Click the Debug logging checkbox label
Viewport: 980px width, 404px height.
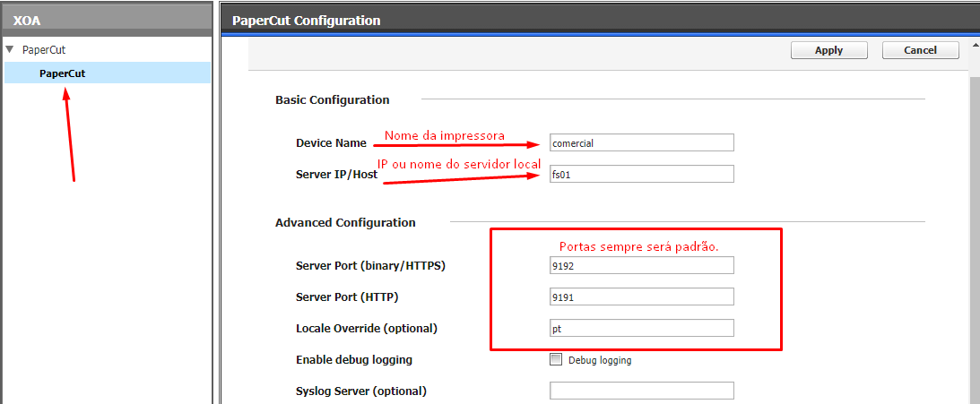click(599, 360)
